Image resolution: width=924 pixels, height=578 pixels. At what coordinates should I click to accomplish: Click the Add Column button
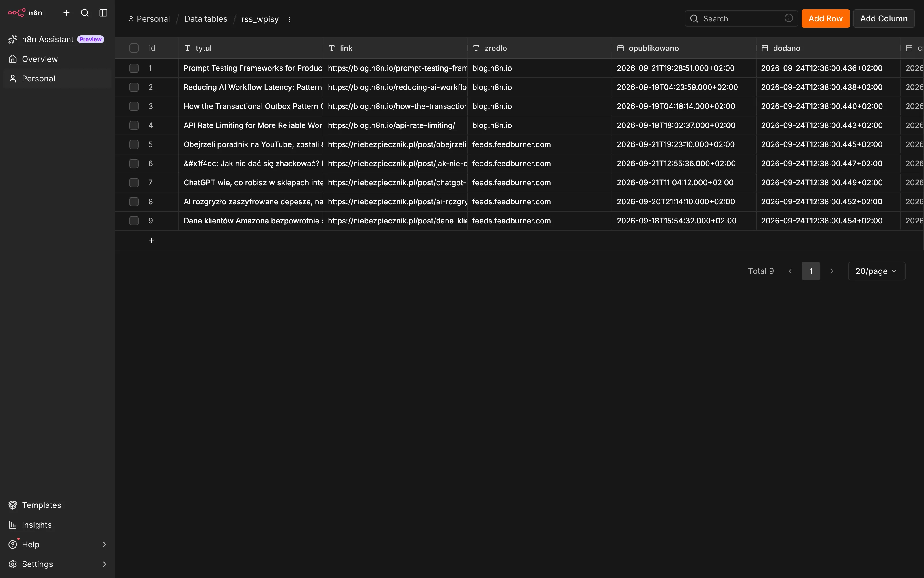click(884, 18)
